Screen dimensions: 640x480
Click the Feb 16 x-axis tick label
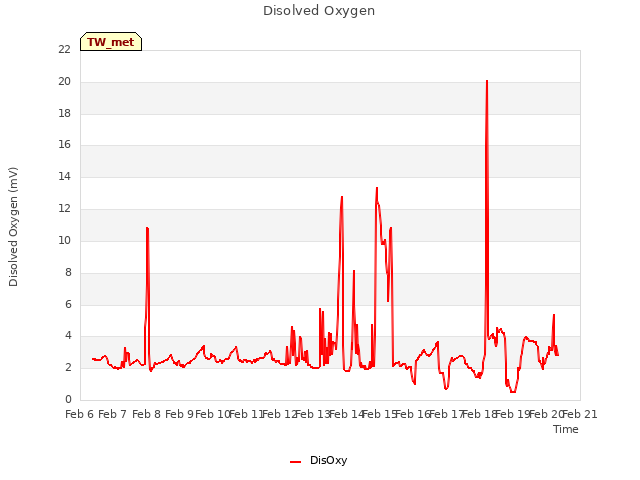[x=413, y=414]
